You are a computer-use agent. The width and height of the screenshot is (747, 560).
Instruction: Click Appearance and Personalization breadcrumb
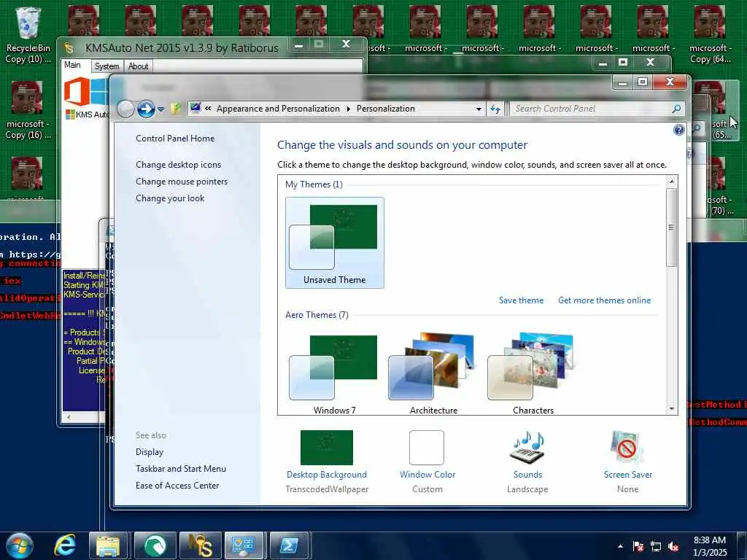pyautogui.click(x=278, y=109)
